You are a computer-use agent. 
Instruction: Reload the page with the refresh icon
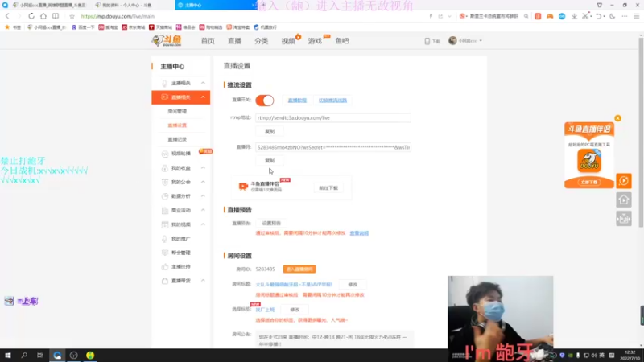[x=31, y=16]
